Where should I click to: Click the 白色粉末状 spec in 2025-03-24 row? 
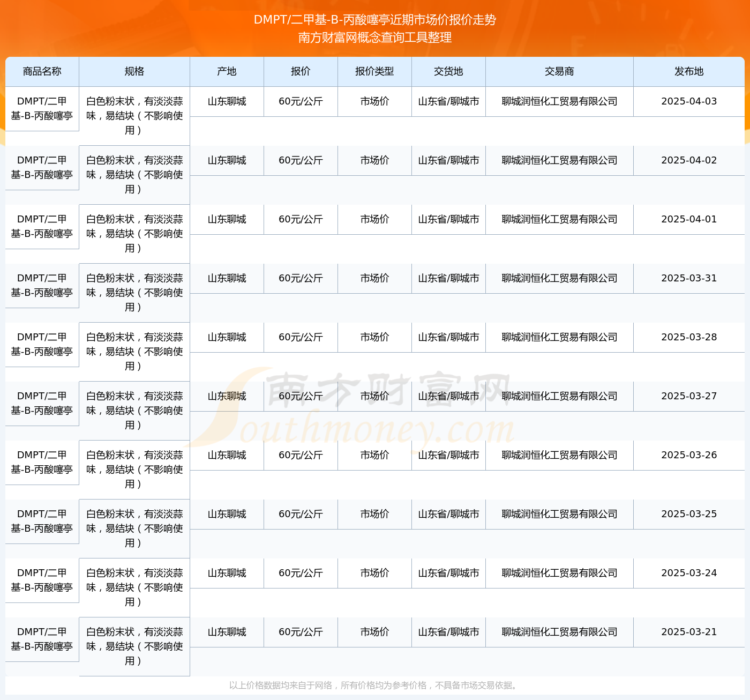134,587
